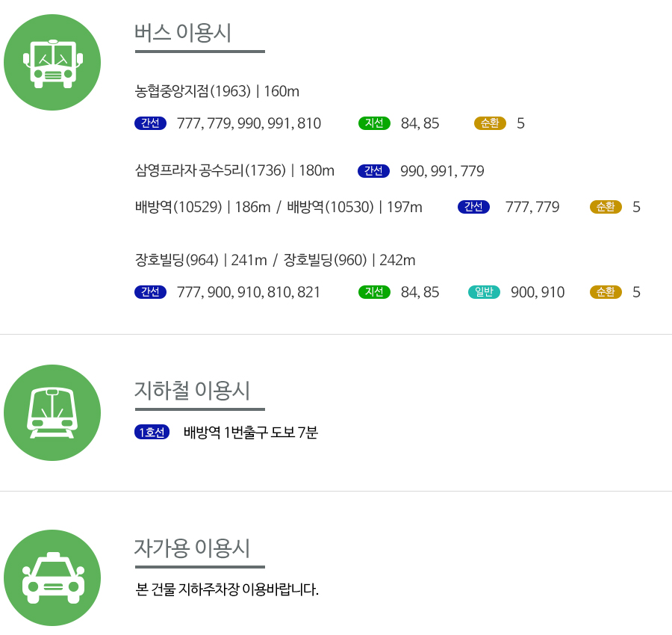Click 간선 badge beside 777, 779, 990, 991, 810

(150, 123)
